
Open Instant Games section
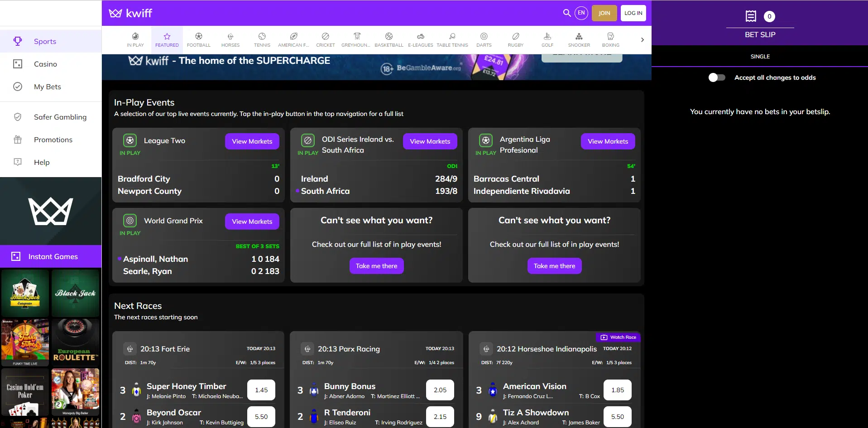pos(51,256)
